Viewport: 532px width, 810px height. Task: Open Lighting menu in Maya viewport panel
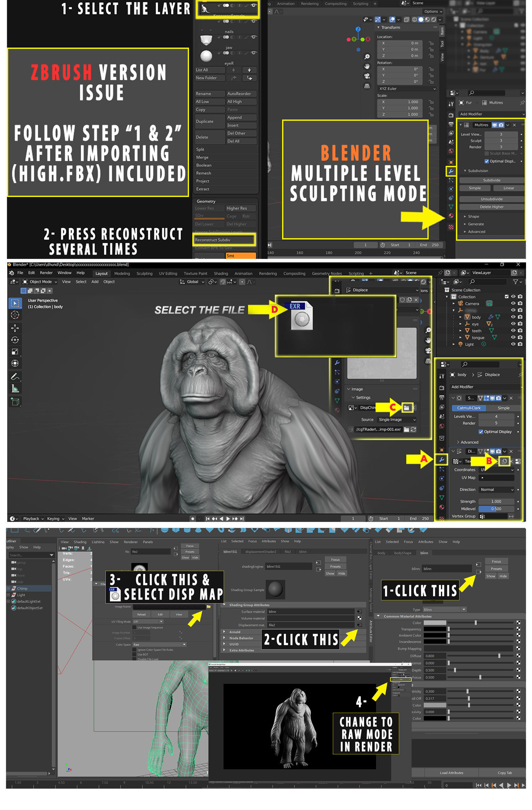98,542
